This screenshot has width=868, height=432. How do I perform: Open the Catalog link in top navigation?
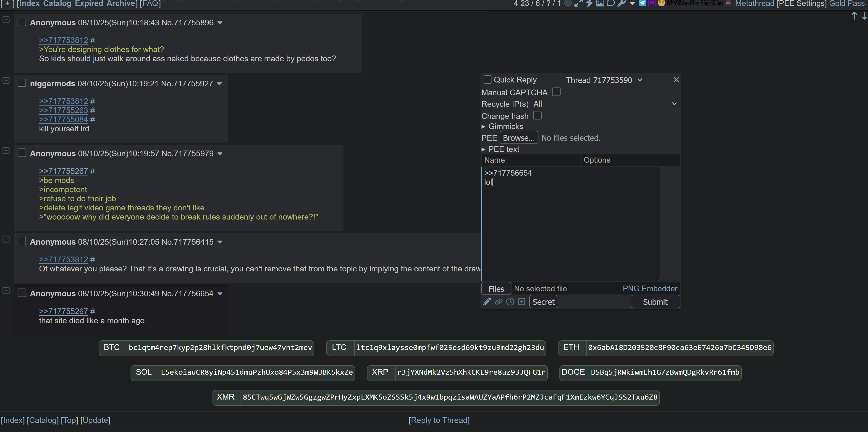(57, 4)
